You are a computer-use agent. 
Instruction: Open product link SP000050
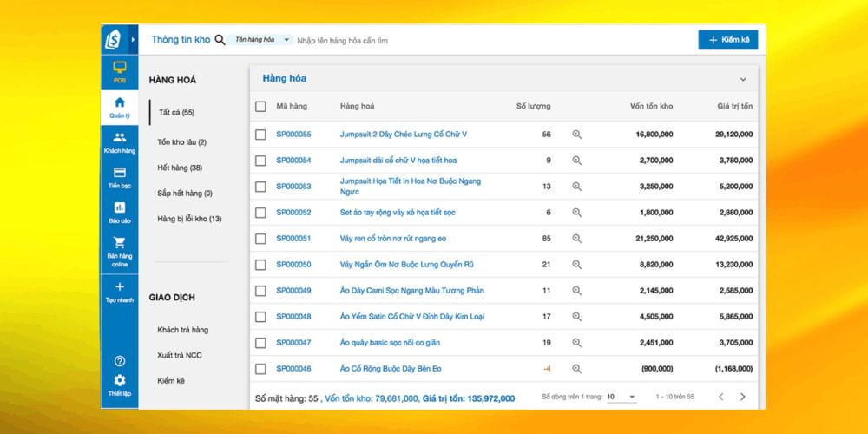click(x=293, y=265)
